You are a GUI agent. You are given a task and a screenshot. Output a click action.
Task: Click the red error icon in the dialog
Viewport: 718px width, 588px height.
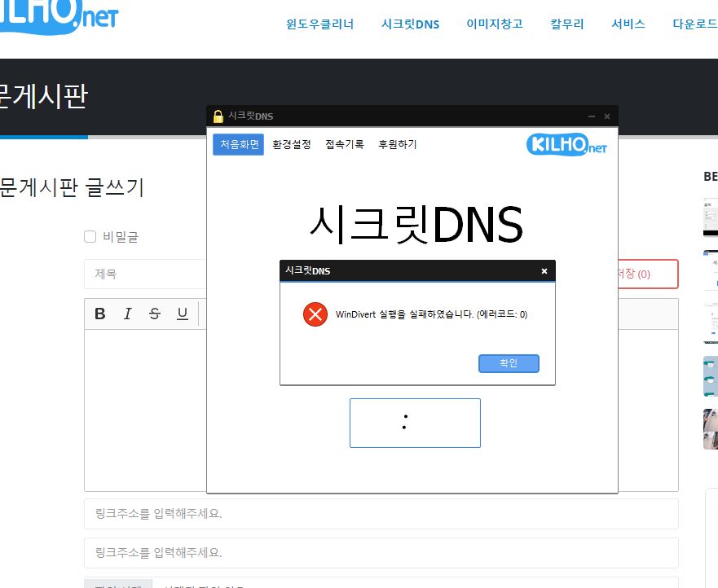click(315, 314)
